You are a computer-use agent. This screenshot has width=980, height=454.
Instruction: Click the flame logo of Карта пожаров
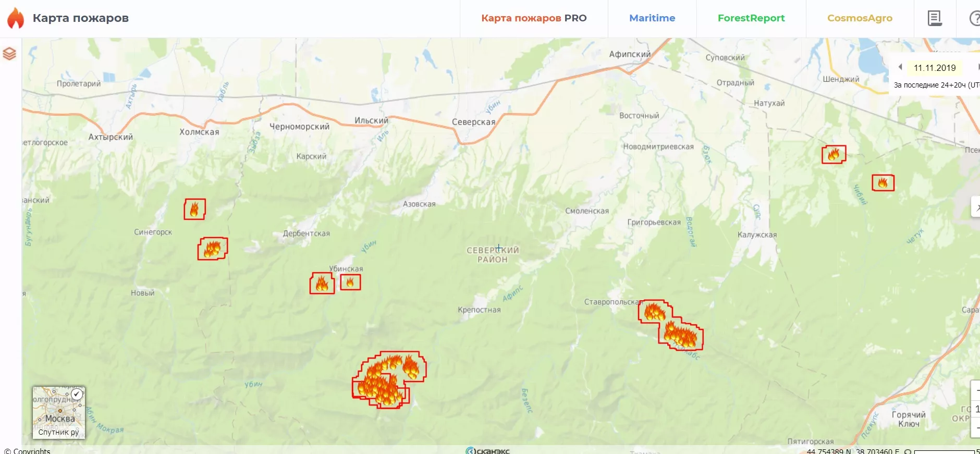coord(16,18)
